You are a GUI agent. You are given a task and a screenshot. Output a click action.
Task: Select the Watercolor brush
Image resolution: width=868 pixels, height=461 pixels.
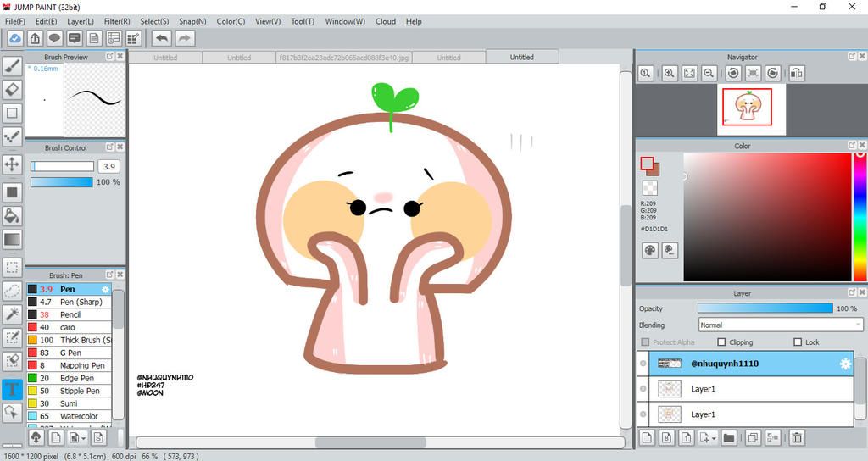(70, 416)
